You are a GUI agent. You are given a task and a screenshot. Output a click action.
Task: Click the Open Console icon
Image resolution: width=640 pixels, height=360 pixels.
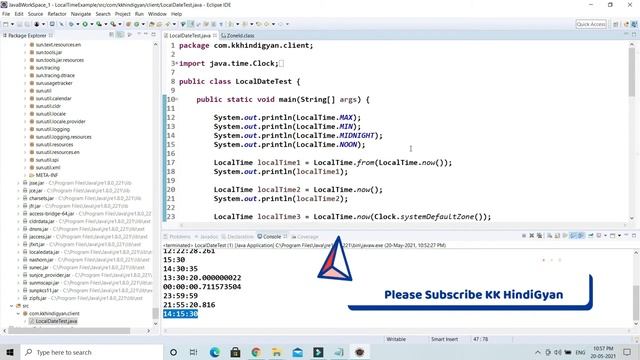[612, 236]
